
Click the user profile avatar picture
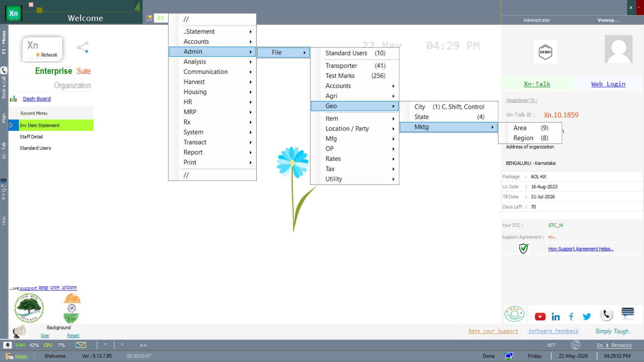pos(618,49)
